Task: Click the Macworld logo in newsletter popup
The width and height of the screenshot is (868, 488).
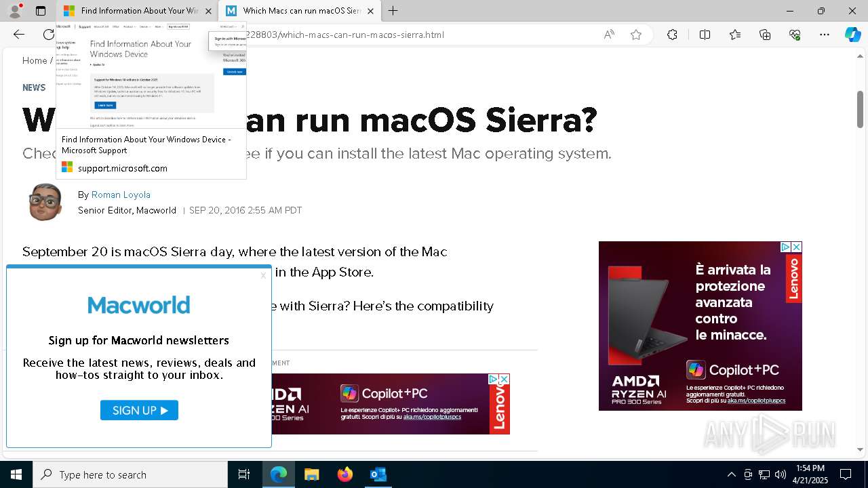Action: [139, 305]
